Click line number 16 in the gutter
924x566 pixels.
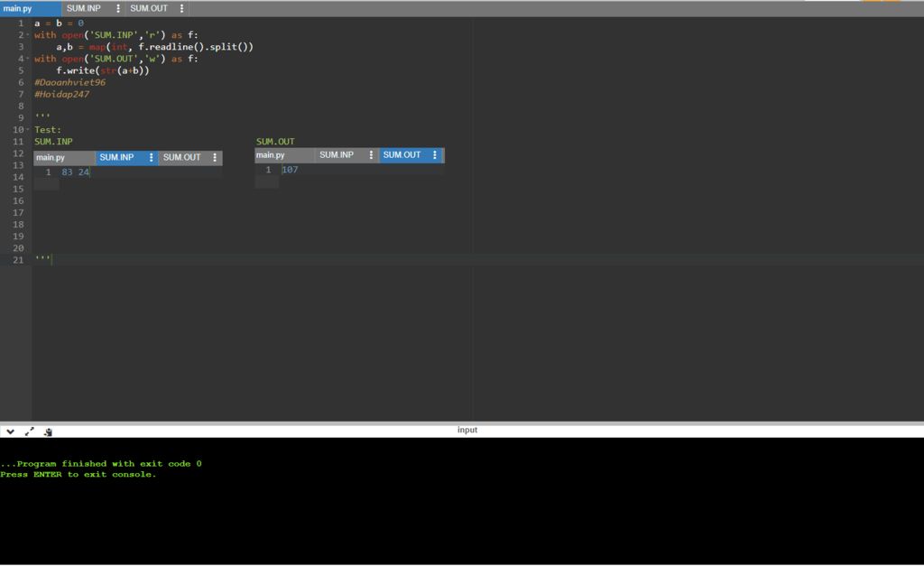click(18, 201)
